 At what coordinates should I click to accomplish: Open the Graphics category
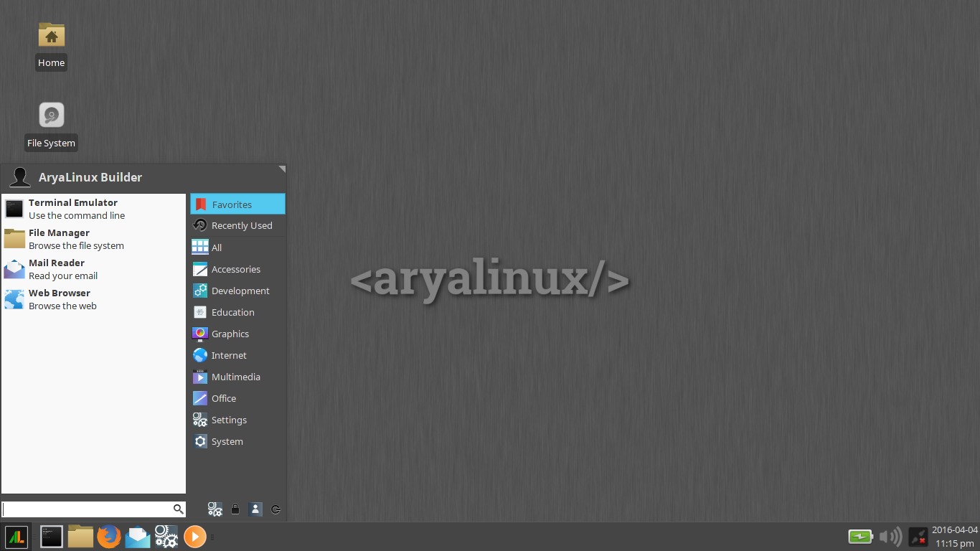[x=237, y=334]
